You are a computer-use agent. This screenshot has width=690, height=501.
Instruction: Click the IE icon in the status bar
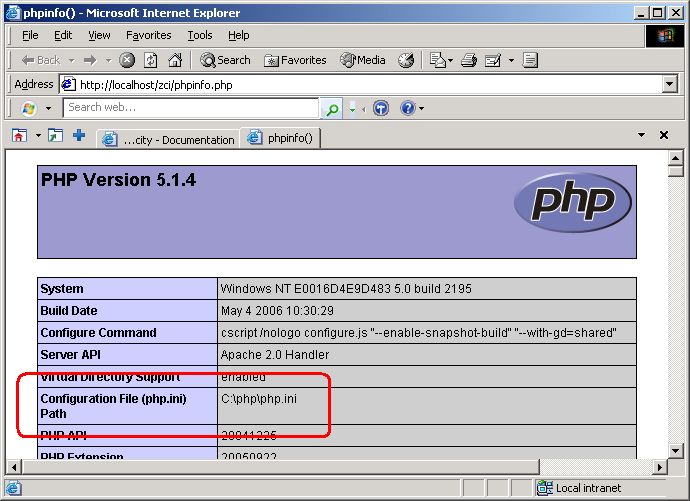[x=13, y=488]
